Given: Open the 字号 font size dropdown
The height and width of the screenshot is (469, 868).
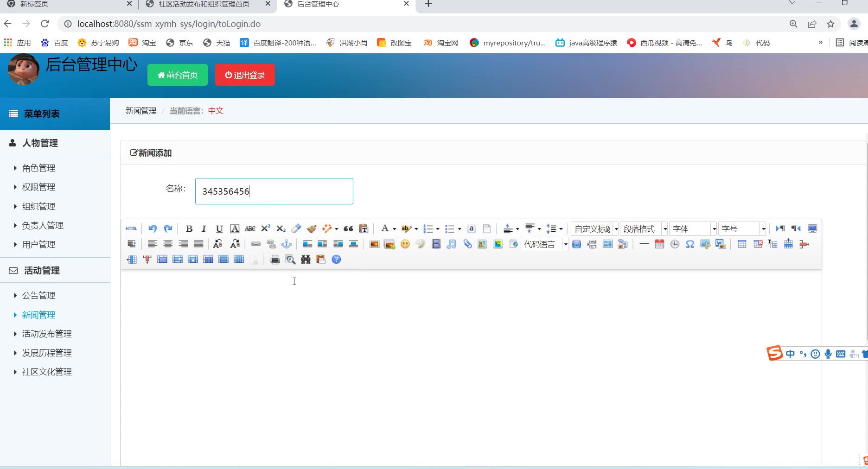Looking at the screenshot, I should point(742,228).
